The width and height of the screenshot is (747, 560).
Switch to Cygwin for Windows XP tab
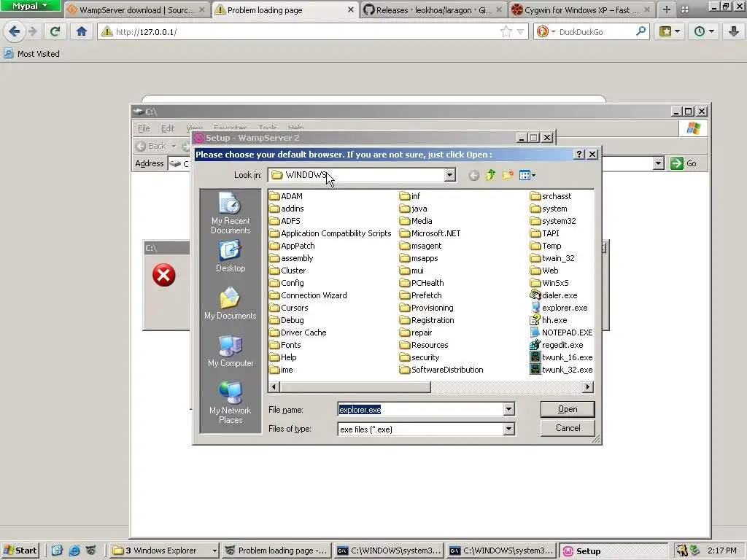click(581, 9)
